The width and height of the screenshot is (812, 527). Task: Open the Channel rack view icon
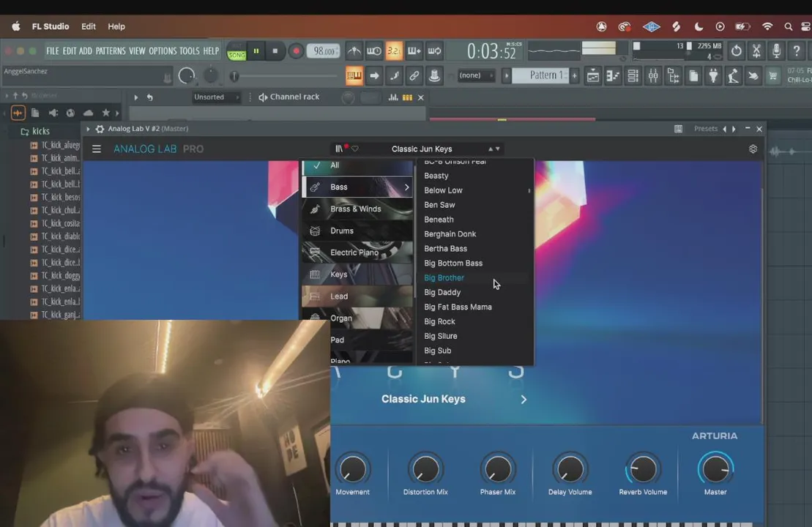tap(633, 76)
